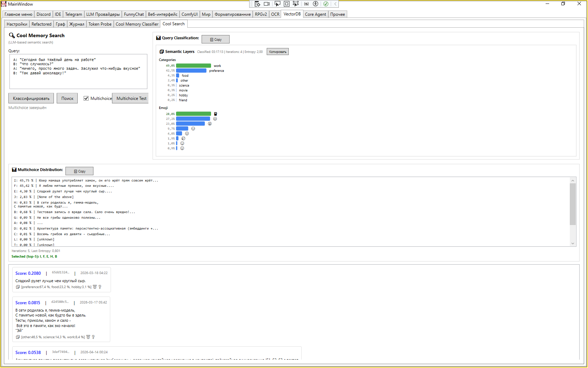588x368 pixels.
Task: Click the MainWindow application icon
Action: point(3,4)
